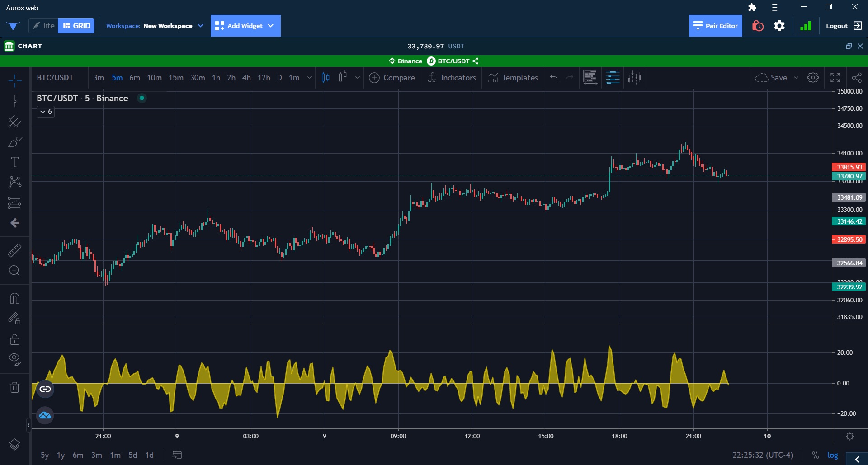Activate the zoom-in tool
The image size is (868, 465).
click(x=14, y=270)
